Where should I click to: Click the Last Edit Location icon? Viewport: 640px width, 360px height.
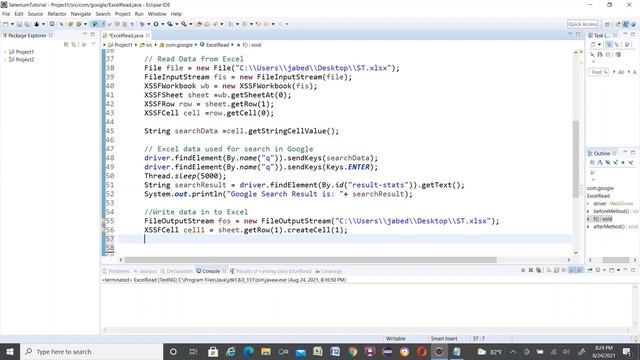[258, 24]
